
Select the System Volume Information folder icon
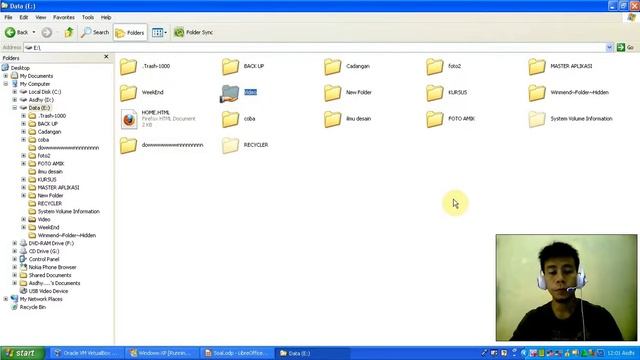[536, 119]
